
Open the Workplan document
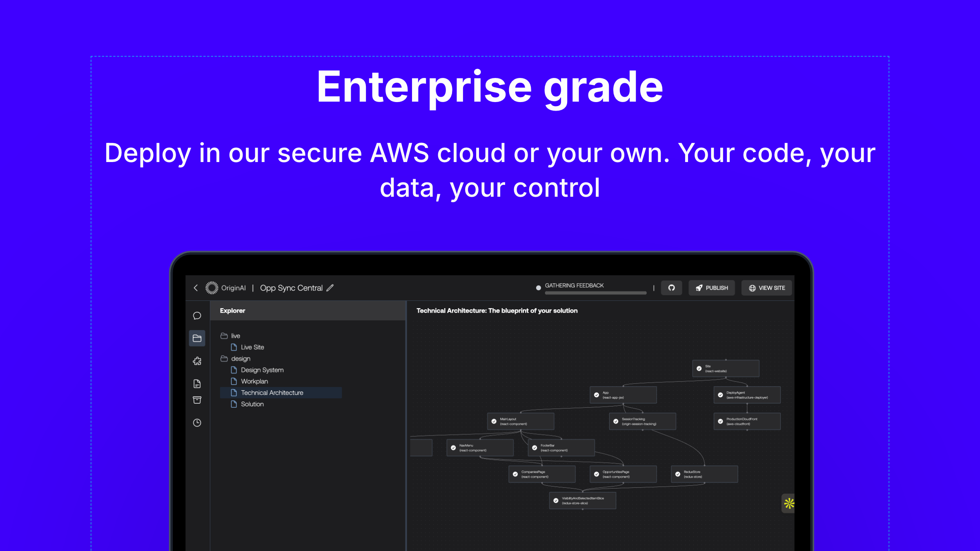click(254, 381)
